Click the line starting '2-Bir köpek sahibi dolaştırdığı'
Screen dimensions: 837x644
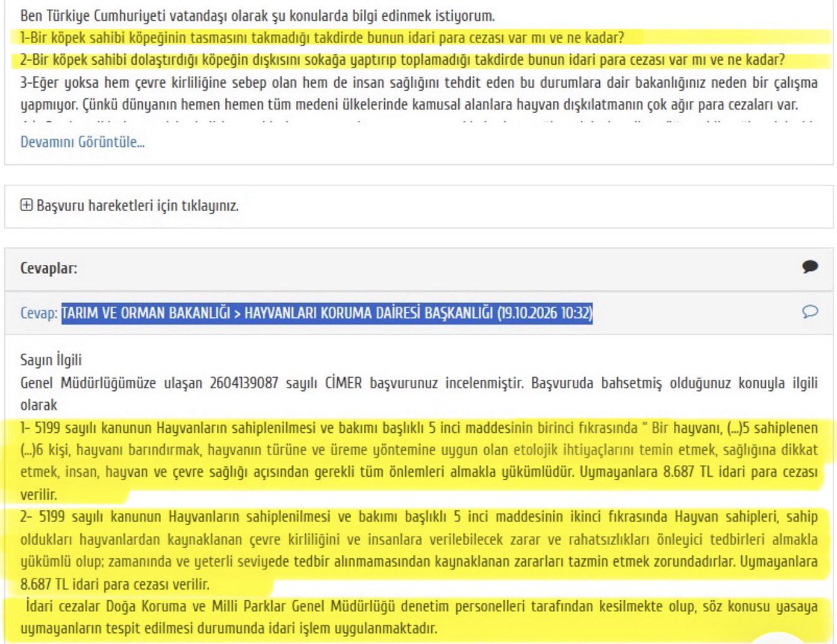[x=403, y=61]
